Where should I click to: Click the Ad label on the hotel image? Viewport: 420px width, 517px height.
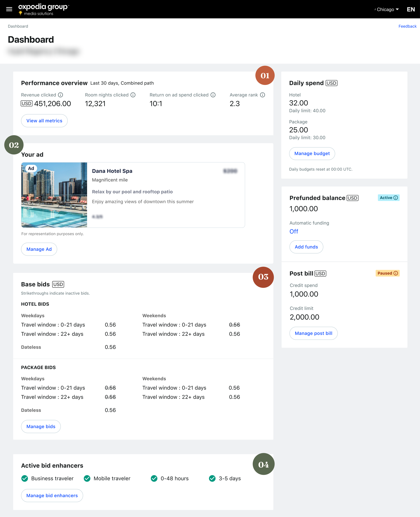(x=31, y=168)
